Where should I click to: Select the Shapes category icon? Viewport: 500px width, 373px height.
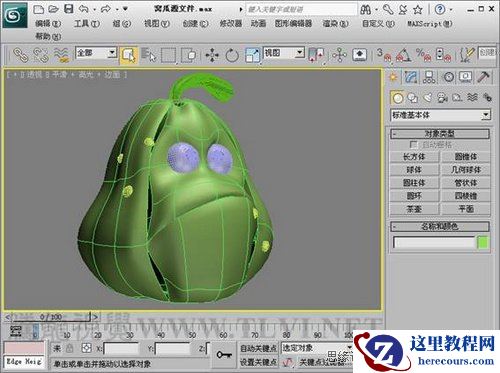[413, 98]
